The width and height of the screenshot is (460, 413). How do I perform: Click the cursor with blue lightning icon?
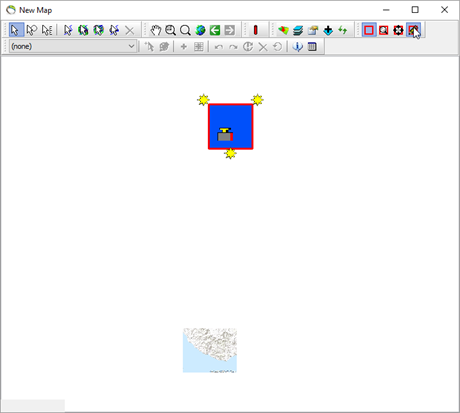68,30
